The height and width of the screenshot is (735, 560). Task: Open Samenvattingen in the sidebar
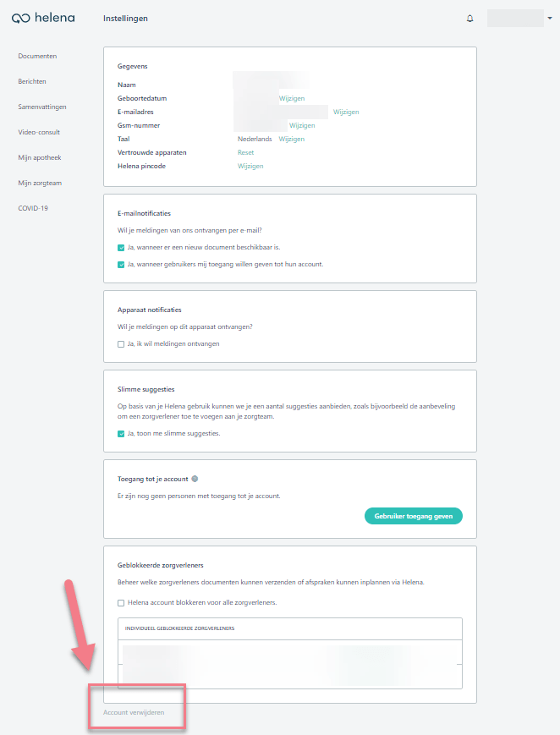42,107
